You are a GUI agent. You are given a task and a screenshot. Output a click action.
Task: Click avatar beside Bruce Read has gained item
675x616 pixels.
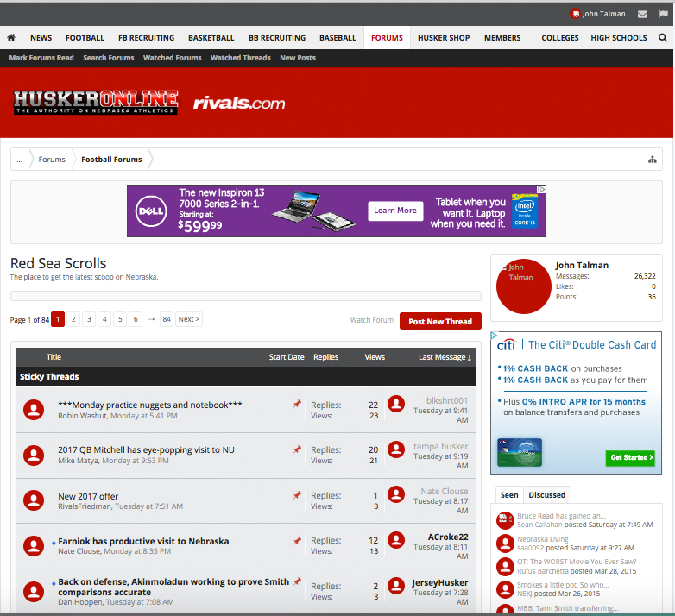[x=505, y=520]
